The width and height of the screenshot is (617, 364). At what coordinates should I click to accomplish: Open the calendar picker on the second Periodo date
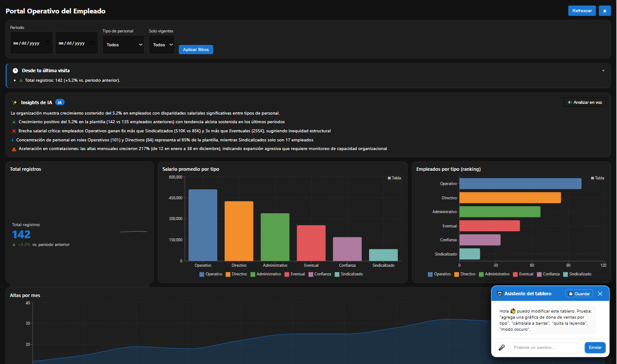coord(92,43)
